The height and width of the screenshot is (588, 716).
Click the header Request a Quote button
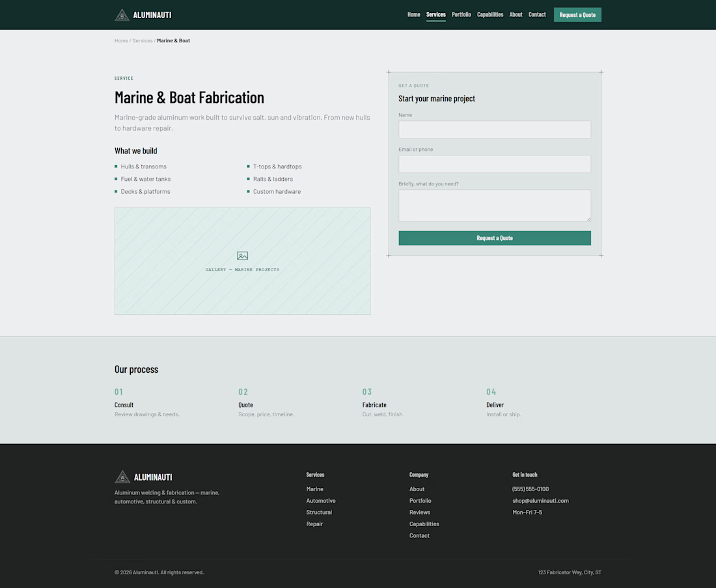577,14
